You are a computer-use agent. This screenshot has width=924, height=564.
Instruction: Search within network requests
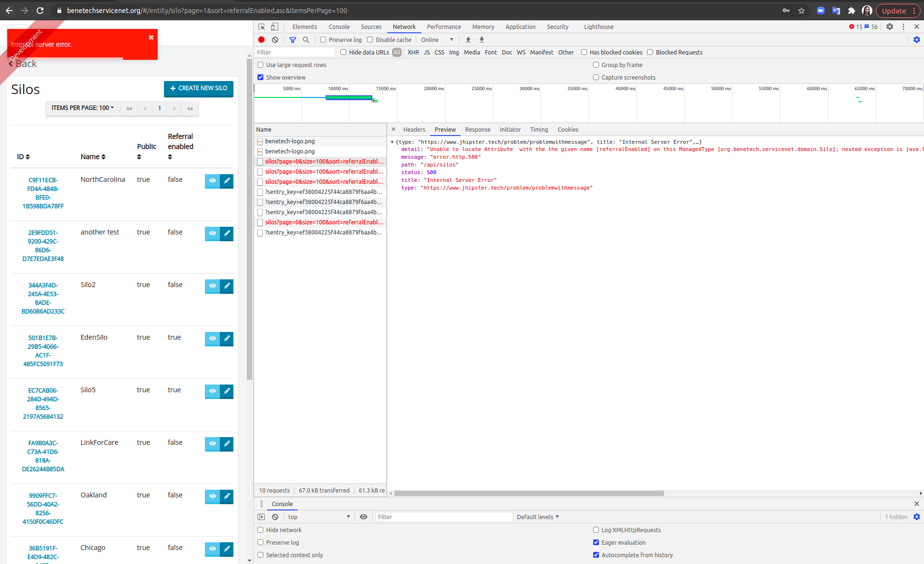(306, 40)
